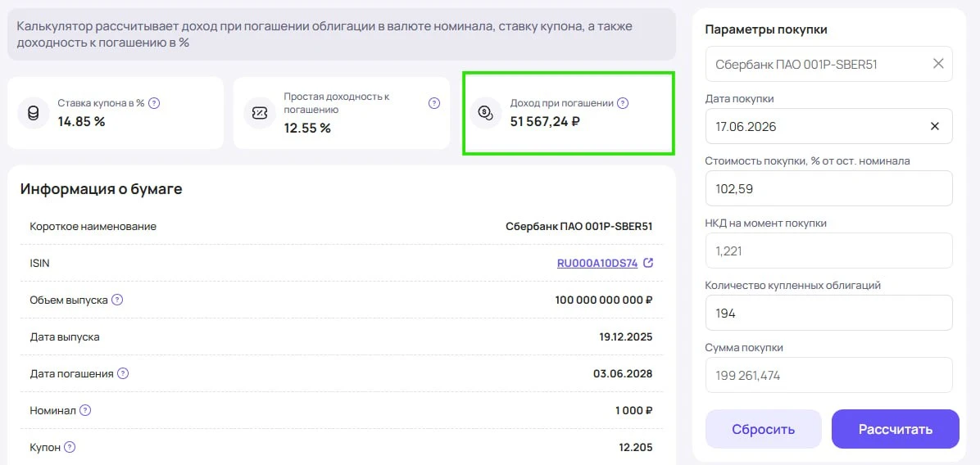The width and height of the screenshot is (980, 465).
Task: Select the НКД на момент покупки field
Action: [x=828, y=251]
